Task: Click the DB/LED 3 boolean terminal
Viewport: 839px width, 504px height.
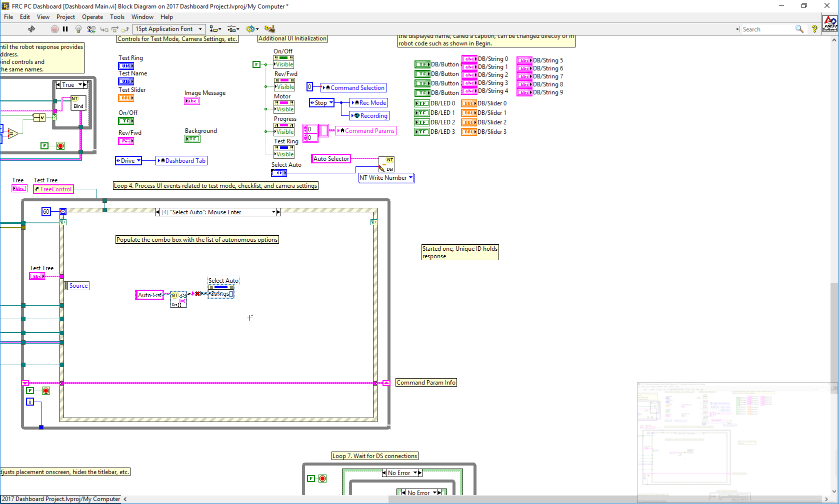Action: click(422, 132)
